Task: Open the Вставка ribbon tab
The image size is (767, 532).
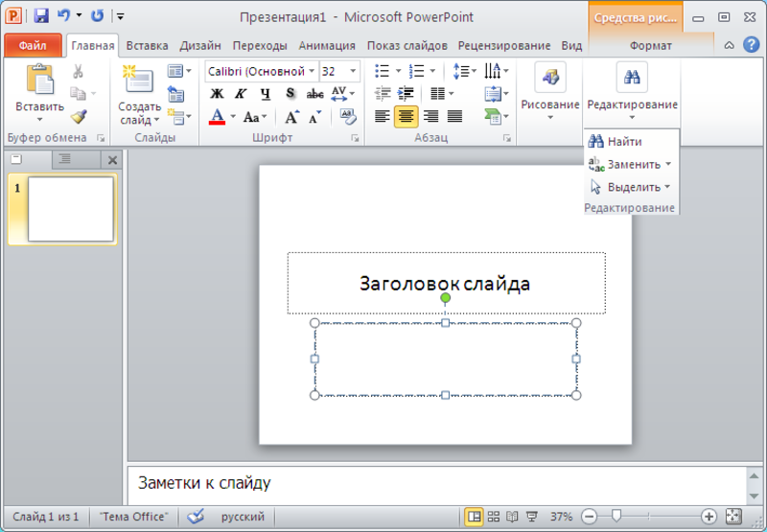Action: (146, 45)
